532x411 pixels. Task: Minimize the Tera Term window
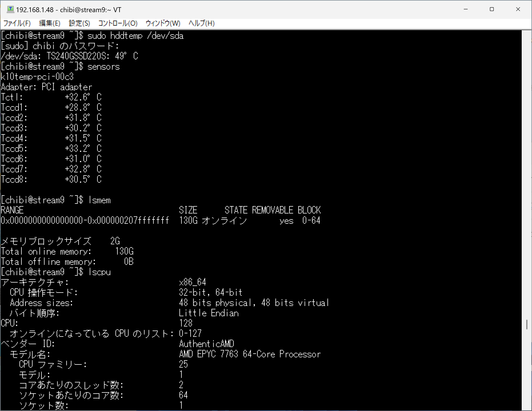(x=466, y=9)
